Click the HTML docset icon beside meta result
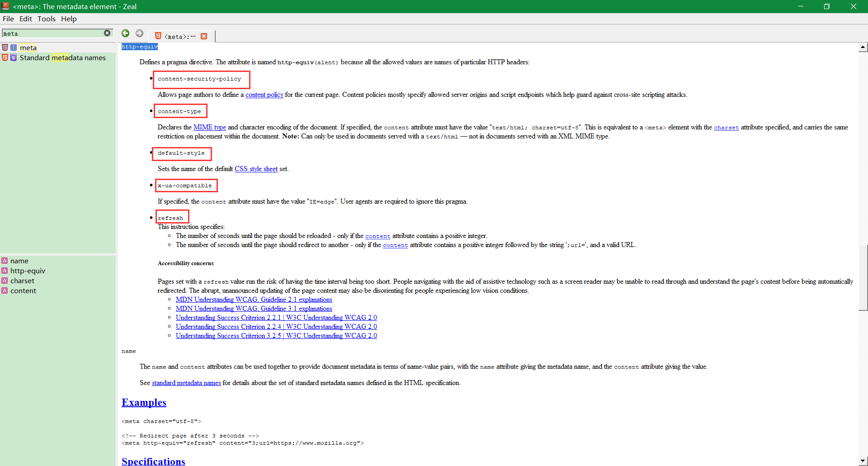Screen dimensions: 868x466 tap(5, 48)
